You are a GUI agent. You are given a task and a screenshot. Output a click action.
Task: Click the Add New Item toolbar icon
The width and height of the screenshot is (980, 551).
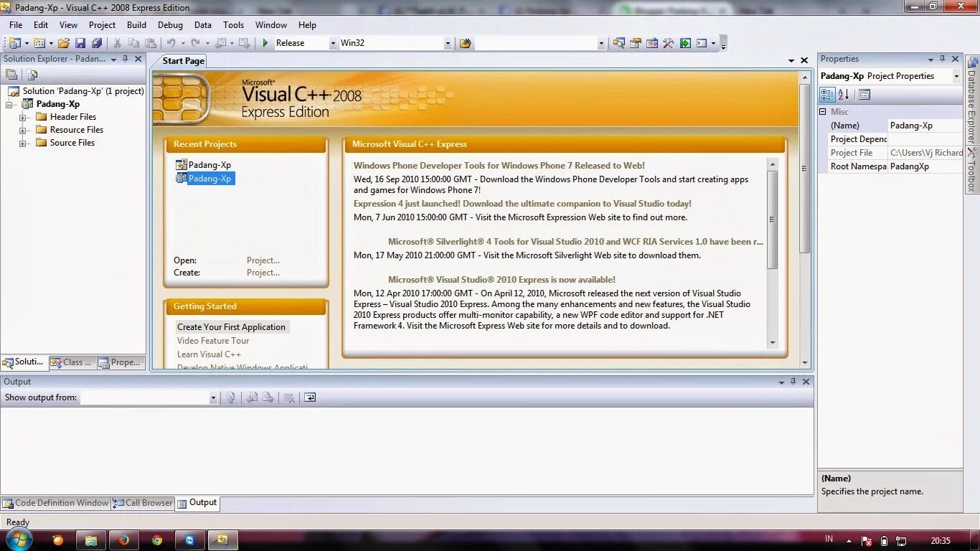[39, 43]
